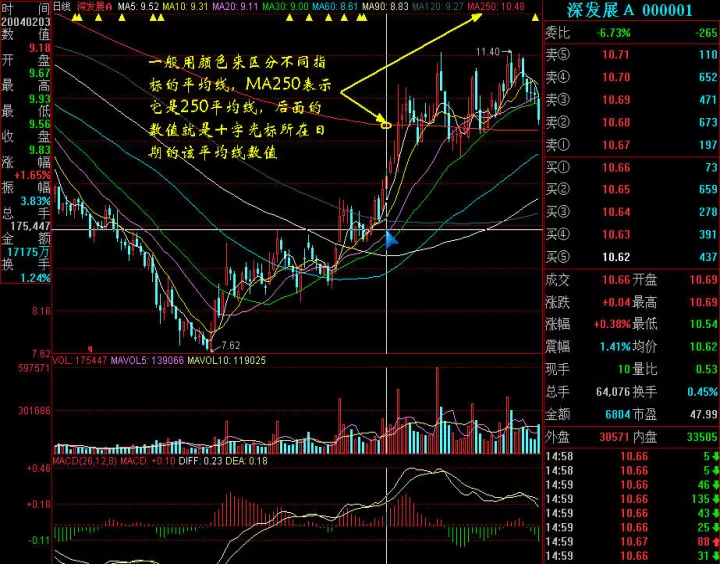Select the 卖⑤ ask price 10.71
Image resolution: width=720 pixels, height=564 pixels.
click(x=616, y=55)
